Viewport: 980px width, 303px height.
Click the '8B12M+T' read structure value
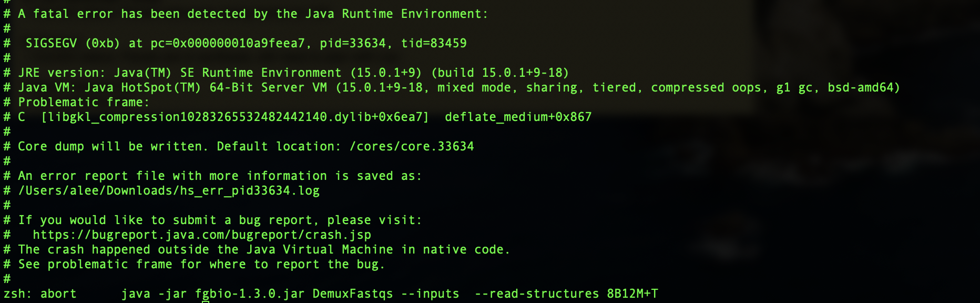point(632,294)
